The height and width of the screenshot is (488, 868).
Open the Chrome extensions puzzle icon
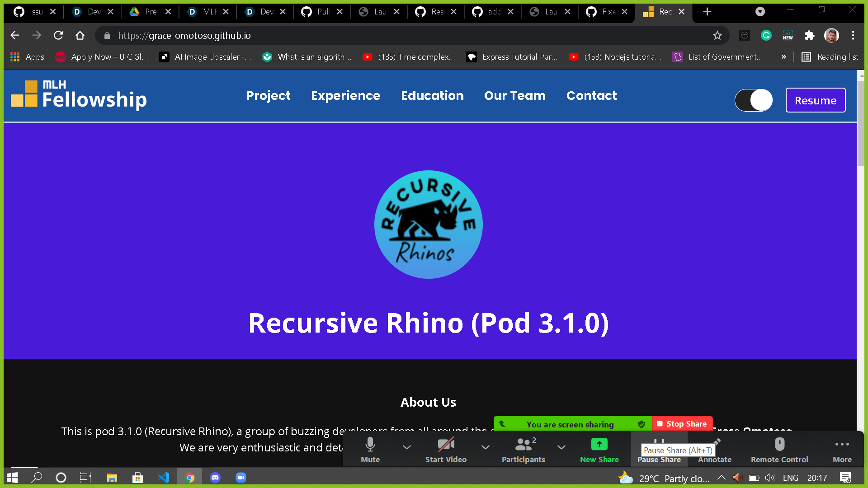coord(809,36)
